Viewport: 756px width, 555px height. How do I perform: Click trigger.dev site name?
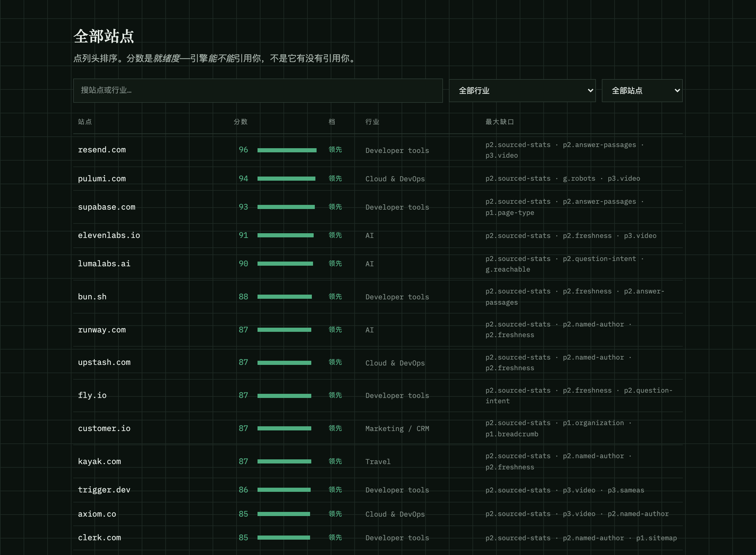pyautogui.click(x=104, y=490)
